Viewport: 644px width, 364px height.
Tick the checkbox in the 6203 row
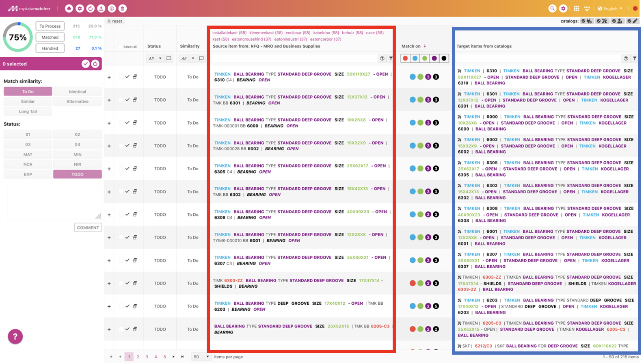[x=121, y=306]
